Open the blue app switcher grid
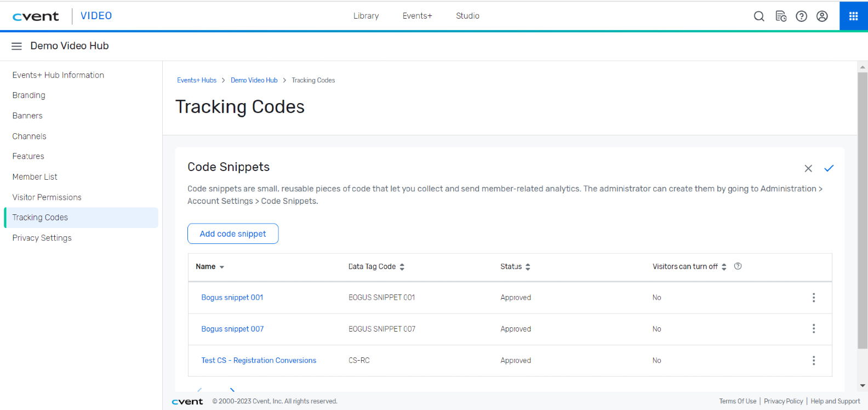Screen dimensions: 868x410 click(853, 16)
